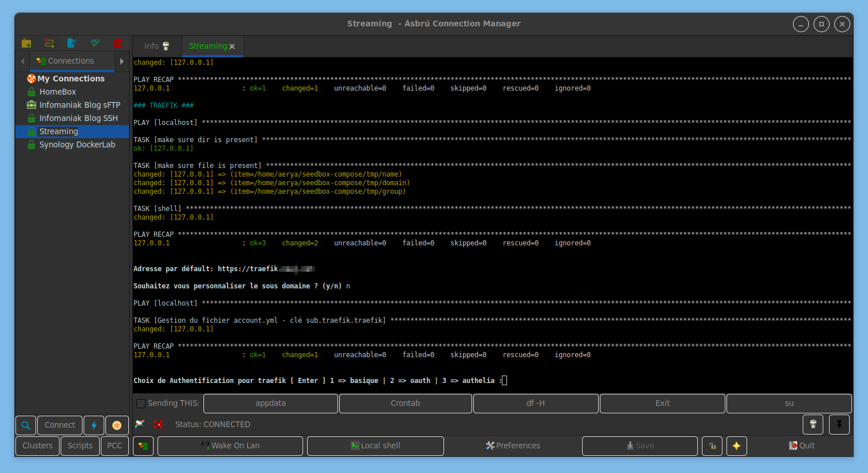Click the Quit button
The image size is (868, 473).
pos(802,446)
